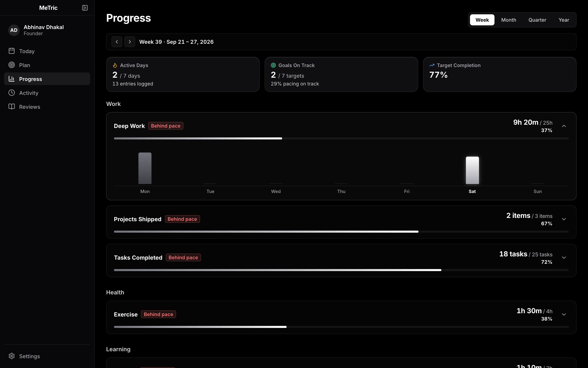Click the AD avatar circle
Viewport: 588px width, 368px height.
click(x=14, y=30)
